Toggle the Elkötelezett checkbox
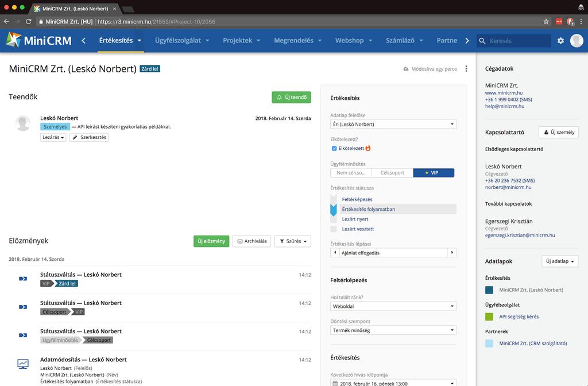 coord(334,149)
